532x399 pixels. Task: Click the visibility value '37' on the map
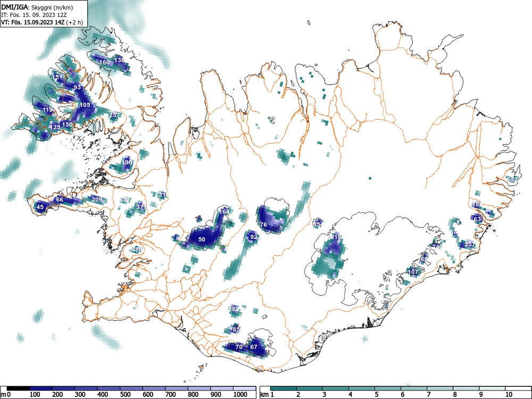pyautogui.click(x=140, y=207)
